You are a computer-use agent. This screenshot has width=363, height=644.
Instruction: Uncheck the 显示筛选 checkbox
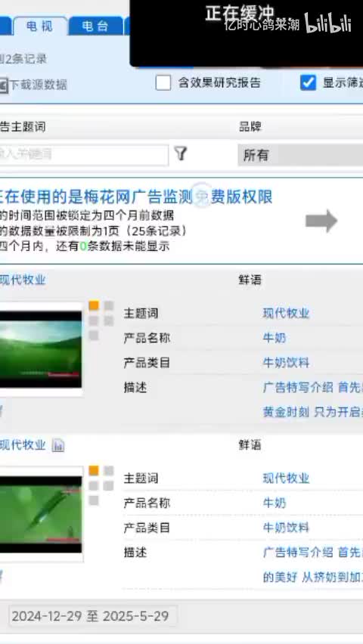tap(308, 82)
